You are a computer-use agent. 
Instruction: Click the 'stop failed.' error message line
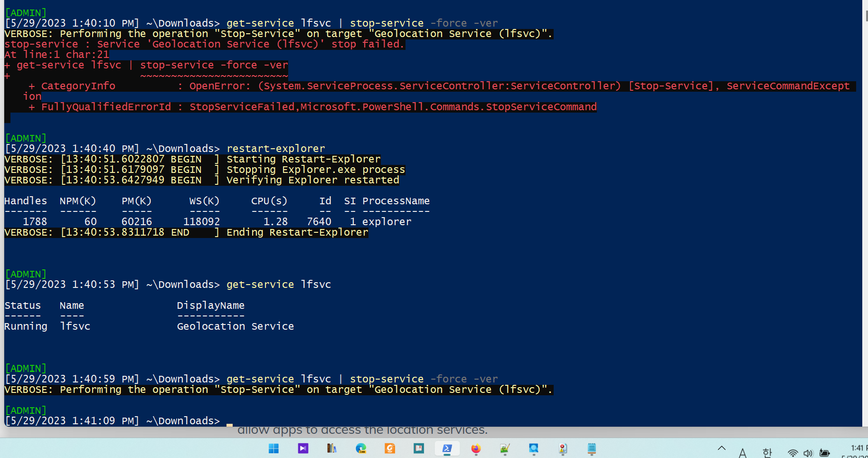(x=205, y=44)
